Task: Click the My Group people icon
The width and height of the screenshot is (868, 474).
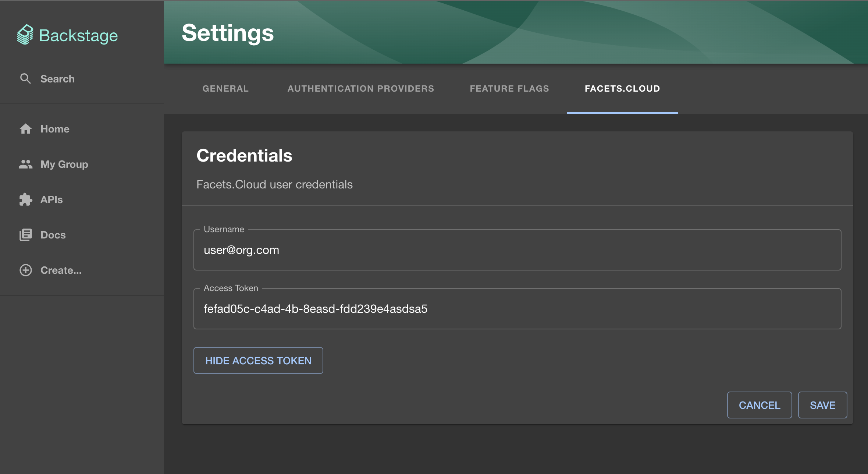Action: (25, 164)
